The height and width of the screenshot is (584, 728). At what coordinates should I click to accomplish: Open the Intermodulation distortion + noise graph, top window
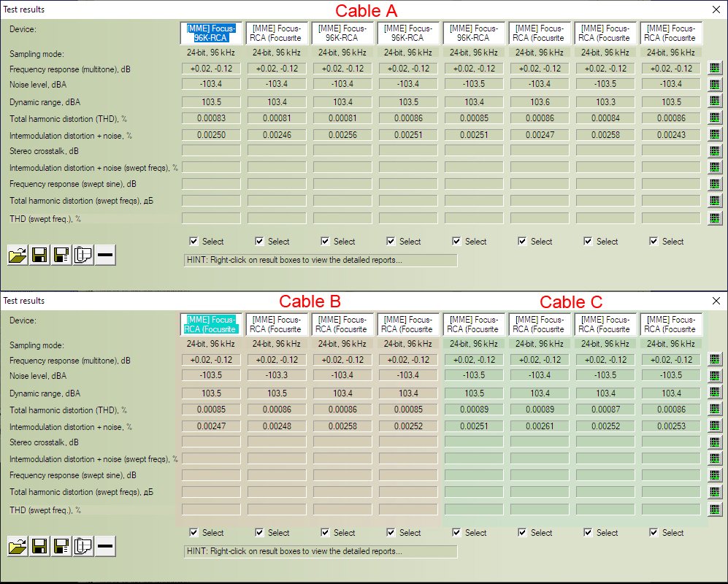click(715, 135)
